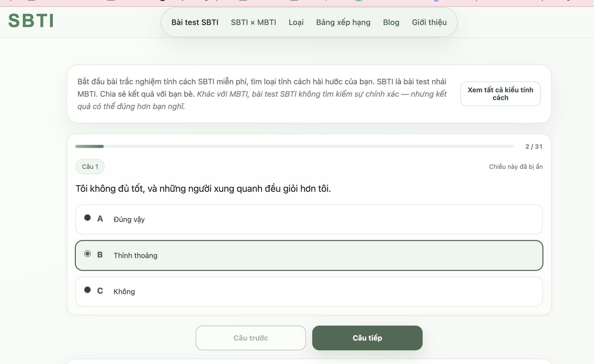Click 'Xem tất cả kiểu tính cách' button
The height and width of the screenshot is (364, 594).
tap(500, 94)
